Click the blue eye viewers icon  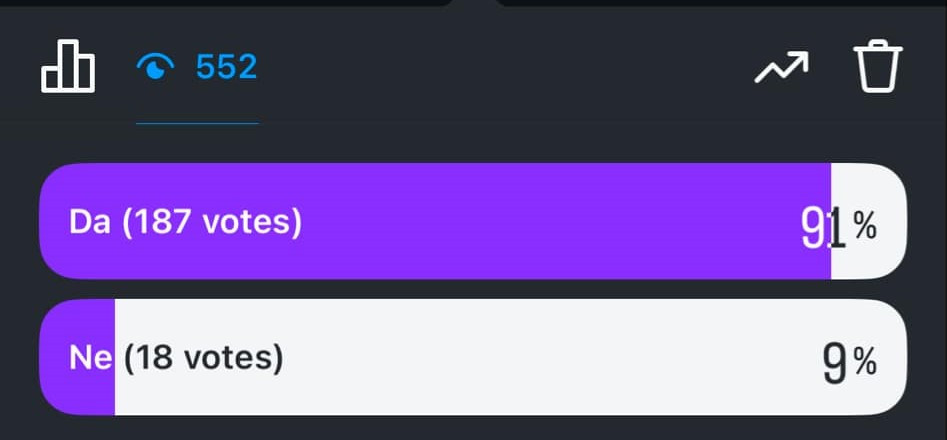tap(156, 66)
